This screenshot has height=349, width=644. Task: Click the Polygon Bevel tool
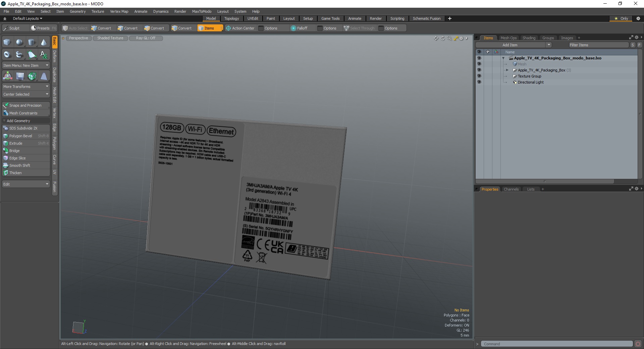pyautogui.click(x=26, y=136)
